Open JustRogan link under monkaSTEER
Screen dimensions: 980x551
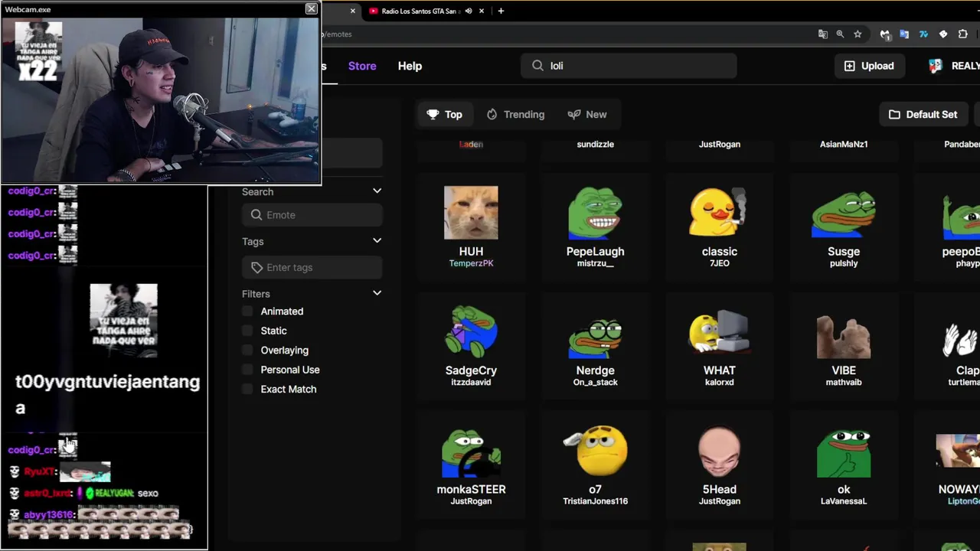471,501
